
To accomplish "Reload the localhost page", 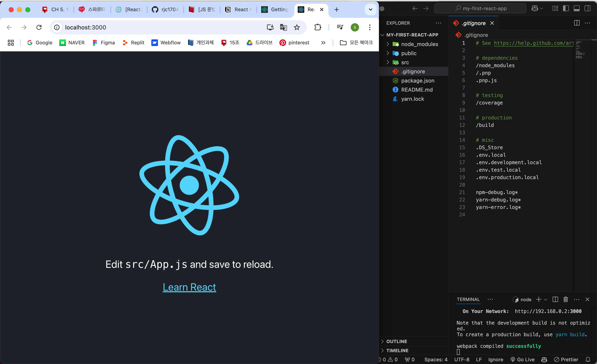I will point(39,27).
